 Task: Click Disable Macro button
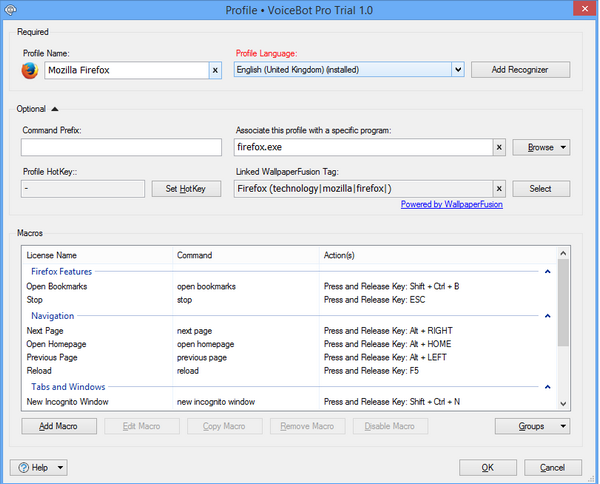point(390,426)
